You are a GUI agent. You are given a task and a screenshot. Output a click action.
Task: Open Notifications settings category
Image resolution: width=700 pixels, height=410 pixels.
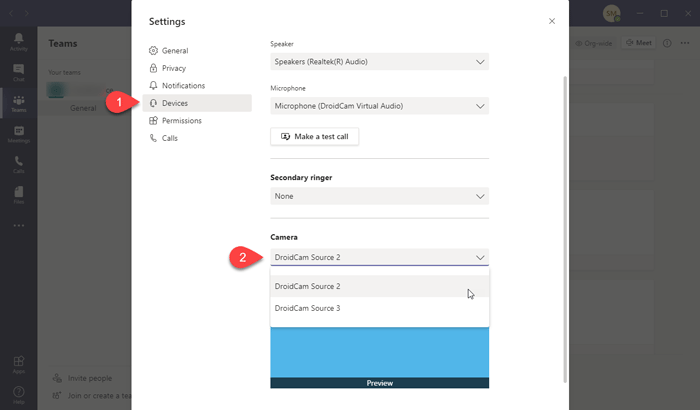click(x=197, y=85)
